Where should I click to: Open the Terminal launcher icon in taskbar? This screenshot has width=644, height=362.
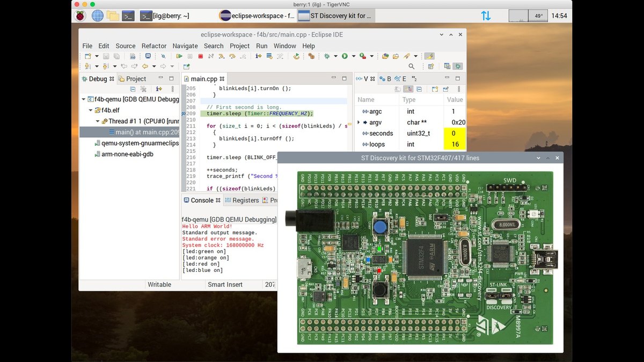(128, 16)
